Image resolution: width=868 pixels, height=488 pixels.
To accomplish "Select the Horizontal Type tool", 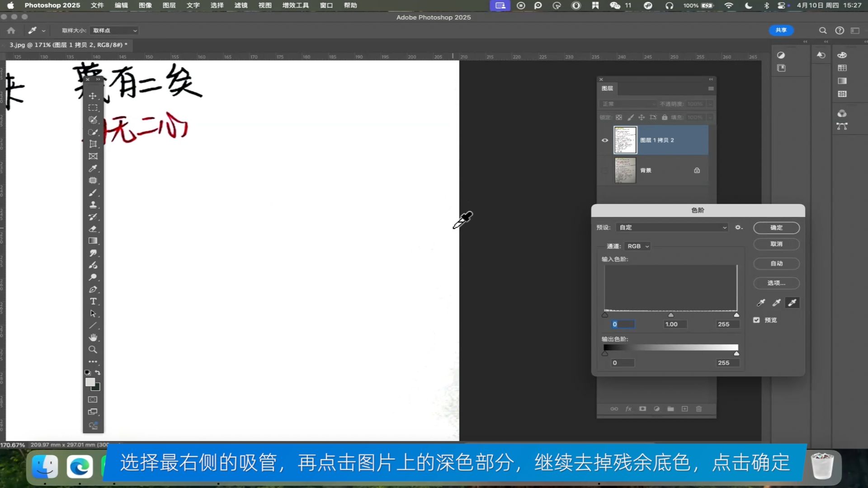I will (x=93, y=301).
